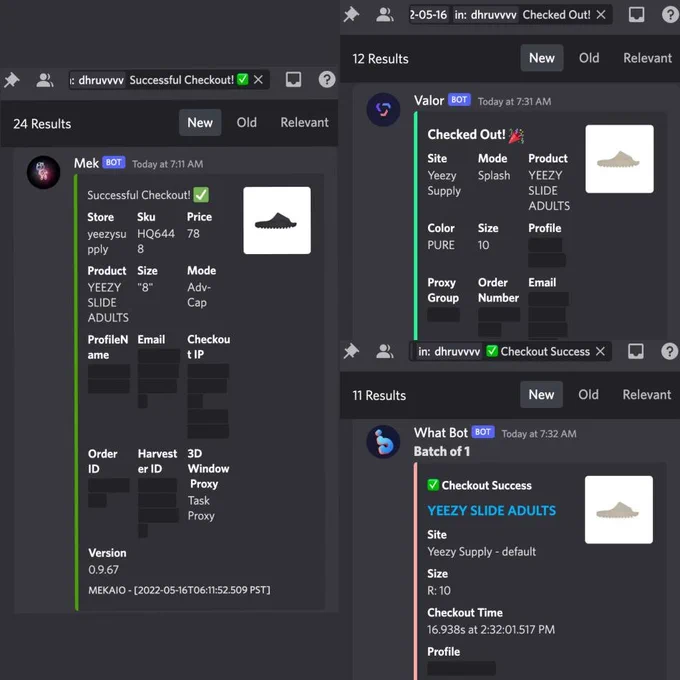Select Relevant tab in 12 Results panel

coord(647,58)
